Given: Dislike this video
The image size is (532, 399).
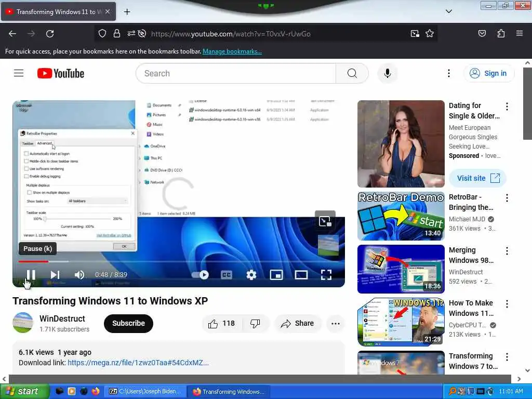Looking at the screenshot, I should click(x=256, y=323).
